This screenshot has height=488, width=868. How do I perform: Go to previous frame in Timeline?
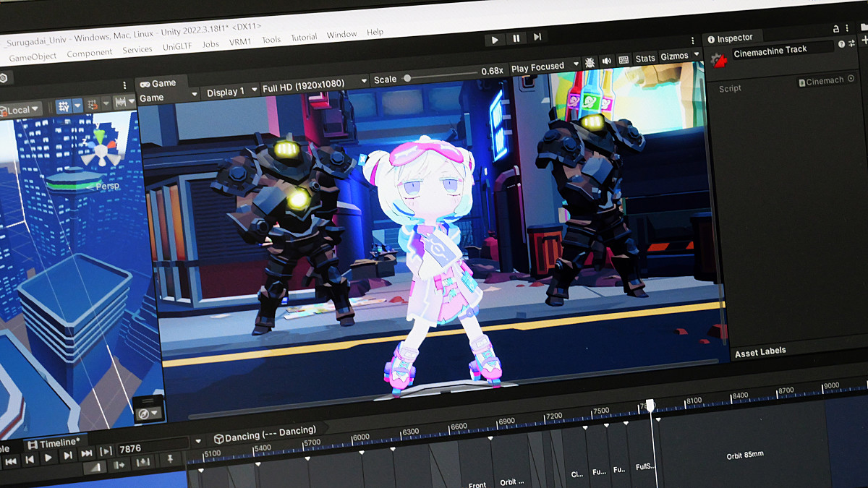pyautogui.click(x=30, y=459)
